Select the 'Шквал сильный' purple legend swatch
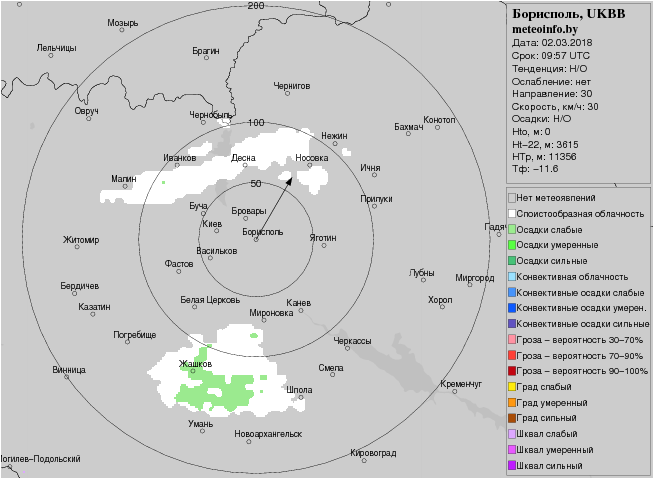The width and height of the screenshot is (654, 479). [x=512, y=466]
